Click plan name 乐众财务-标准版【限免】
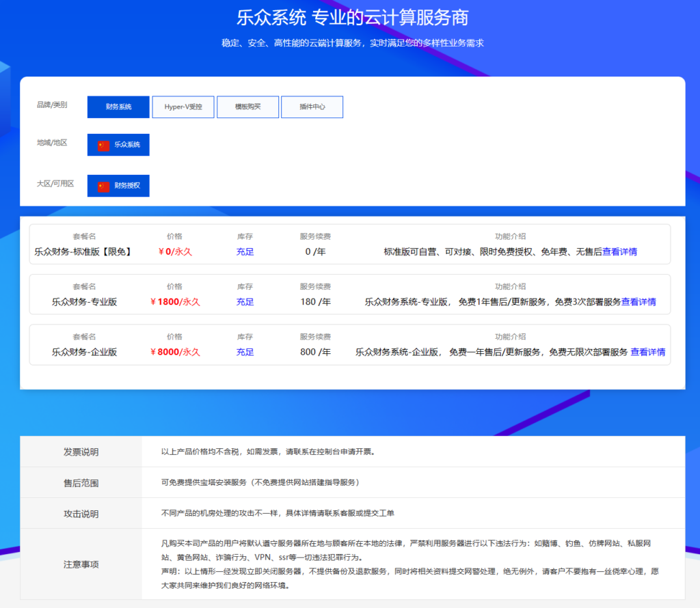This screenshot has width=700, height=608. [84, 251]
